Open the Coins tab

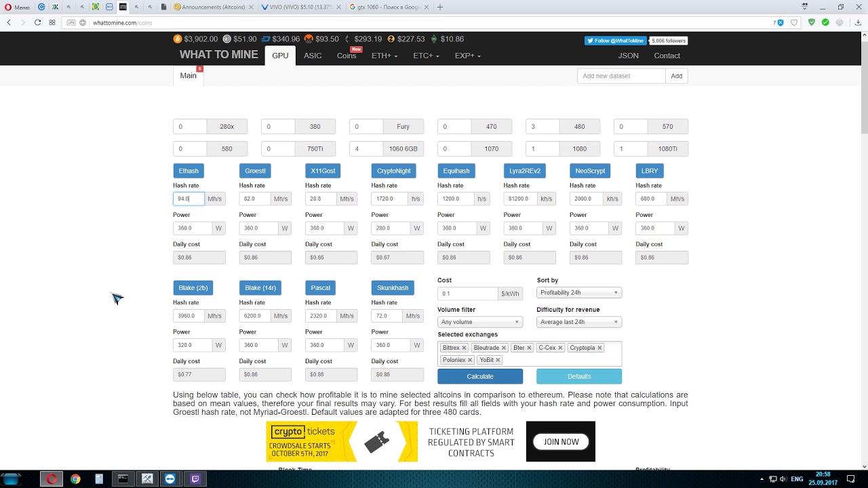tap(347, 56)
